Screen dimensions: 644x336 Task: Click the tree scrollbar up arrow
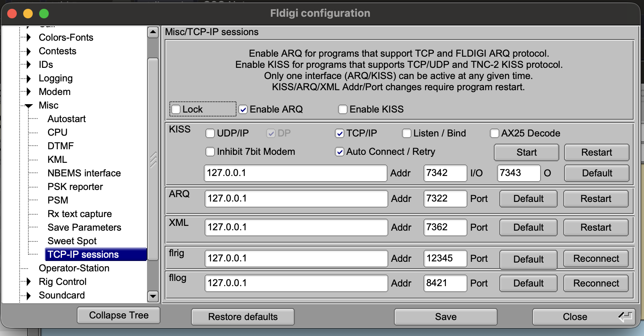pyautogui.click(x=153, y=32)
